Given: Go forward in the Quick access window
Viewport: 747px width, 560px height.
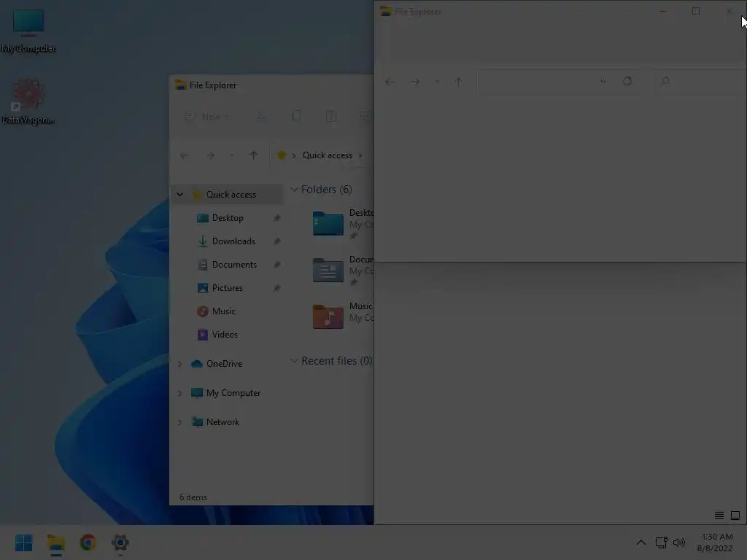Looking at the screenshot, I should tap(211, 156).
